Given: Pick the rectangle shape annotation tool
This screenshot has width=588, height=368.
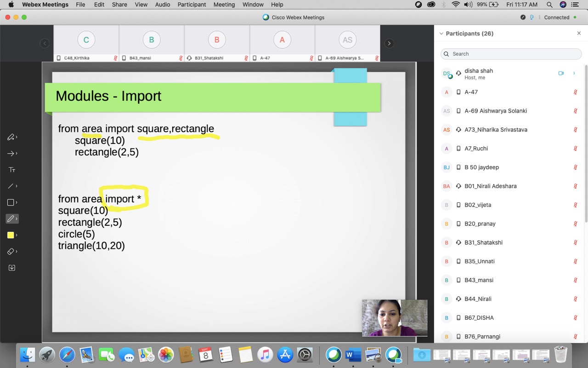Looking at the screenshot, I should pyautogui.click(x=11, y=202).
